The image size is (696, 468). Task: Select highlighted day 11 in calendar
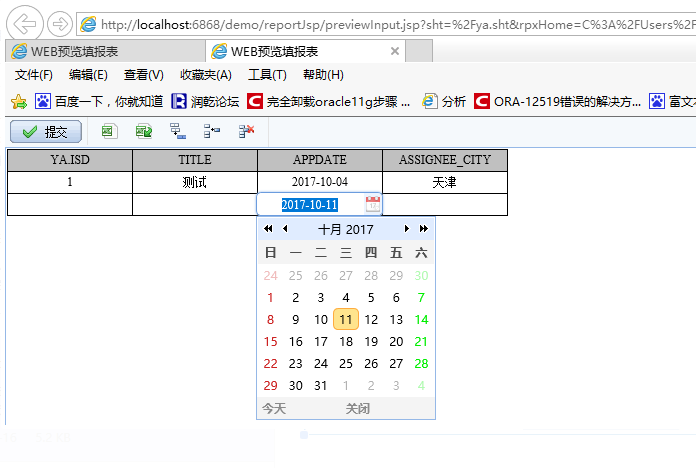click(346, 319)
